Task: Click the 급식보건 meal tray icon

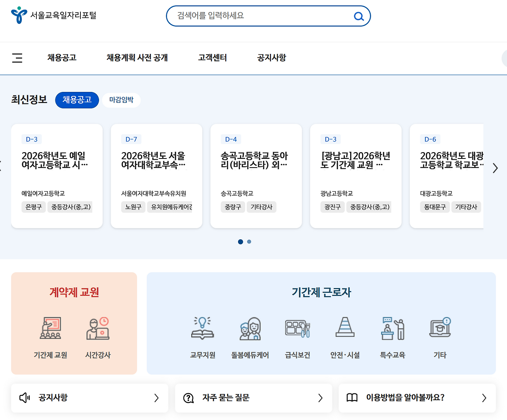Action: (x=297, y=328)
